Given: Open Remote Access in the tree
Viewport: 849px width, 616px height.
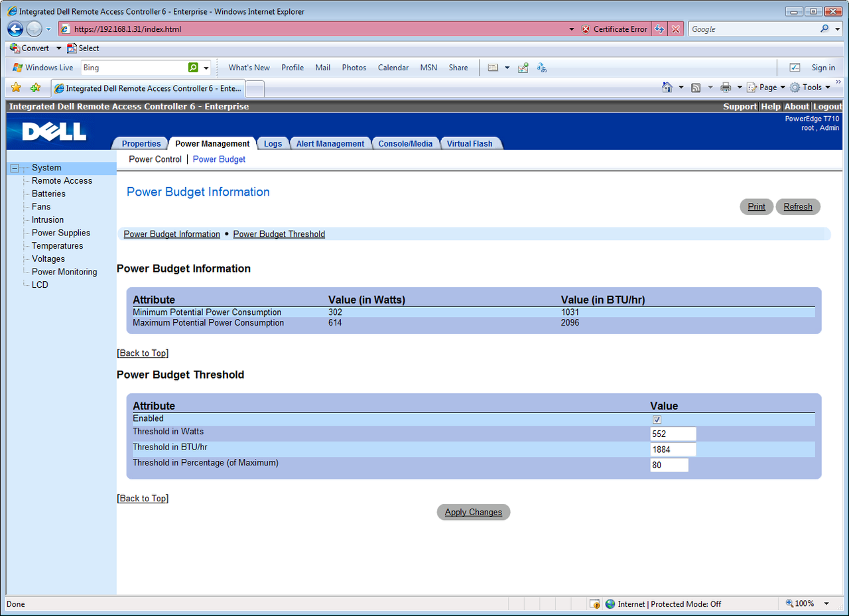Looking at the screenshot, I should click(62, 181).
